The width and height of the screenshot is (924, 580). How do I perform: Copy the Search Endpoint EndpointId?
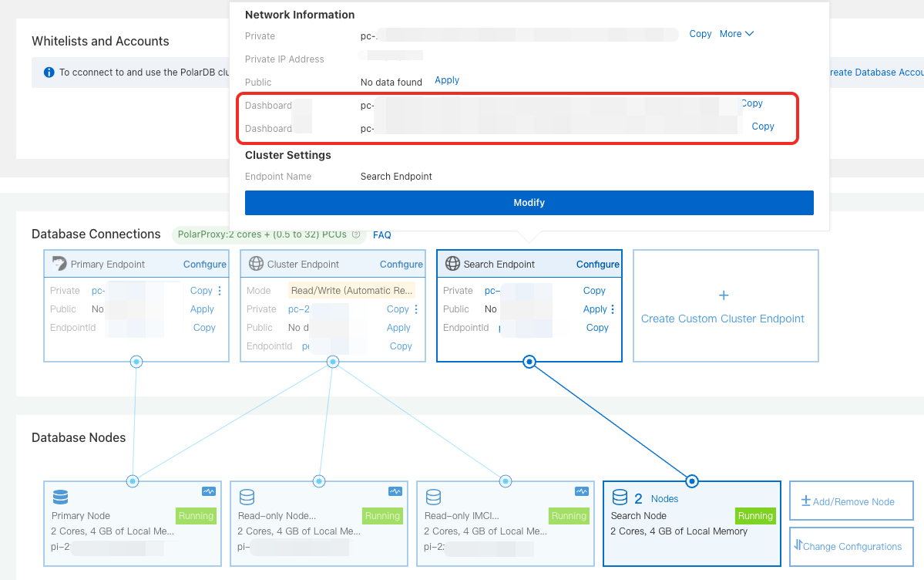pyautogui.click(x=597, y=328)
